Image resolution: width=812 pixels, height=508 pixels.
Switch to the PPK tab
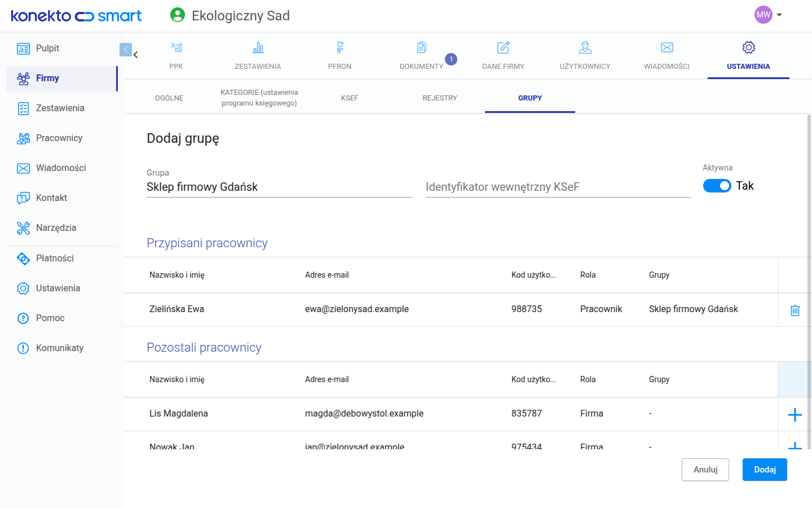coord(176,56)
